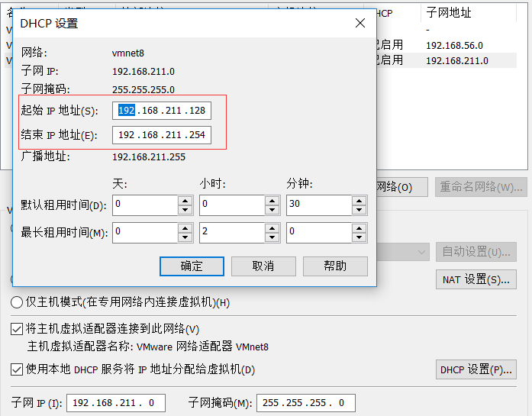This screenshot has width=532, height=416.
Task: Open the disabled dropdown above NAT 设置
Action: tap(403, 252)
